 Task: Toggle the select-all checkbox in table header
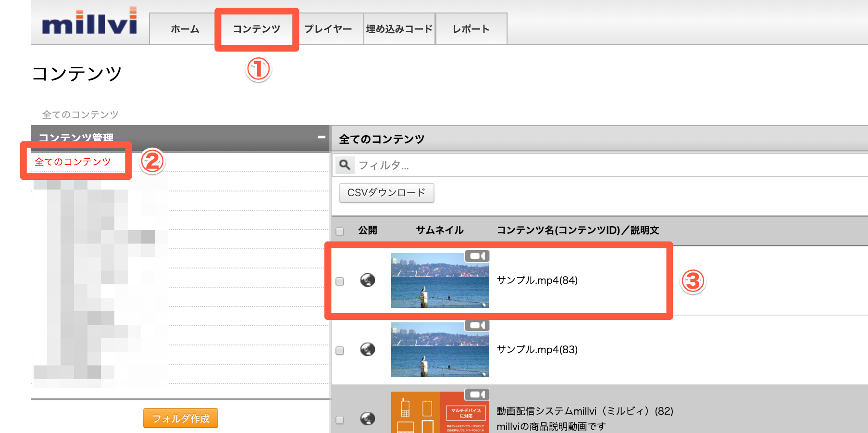coord(340,231)
